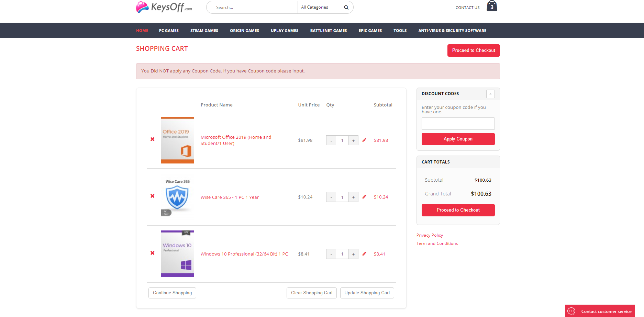The image size is (644, 317).
Task: Edit the Wise Care 365 item pencil
Action: pos(364,197)
